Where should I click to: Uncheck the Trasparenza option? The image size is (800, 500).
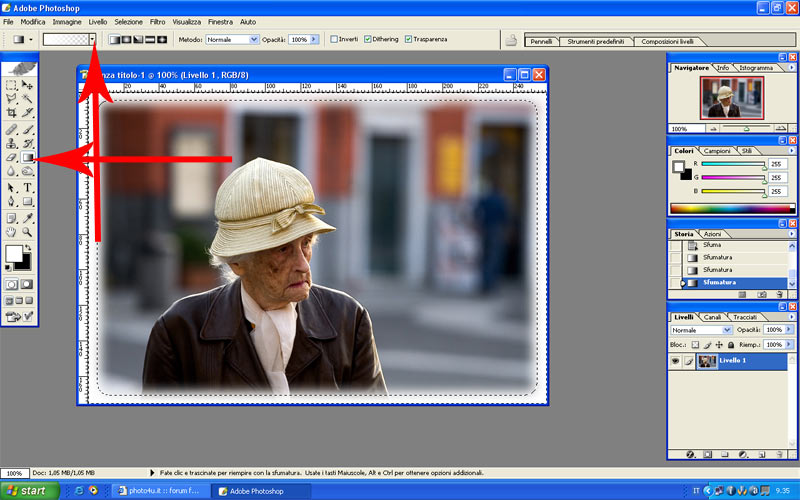click(408, 39)
